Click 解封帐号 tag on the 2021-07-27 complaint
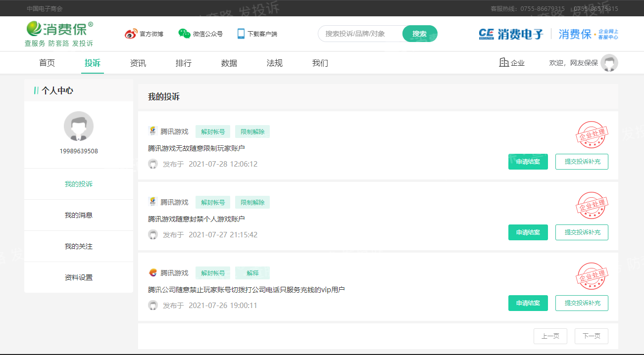This screenshot has width=644, height=355. pos(213,202)
